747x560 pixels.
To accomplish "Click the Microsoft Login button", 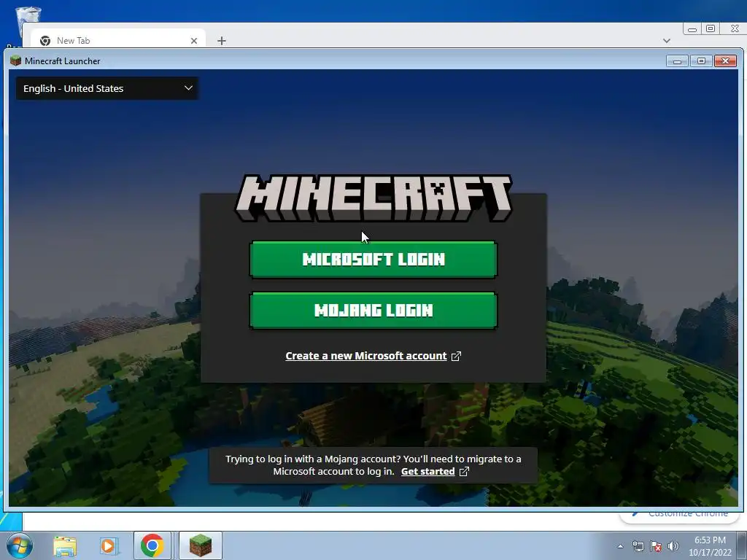I will pyautogui.click(x=373, y=259).
